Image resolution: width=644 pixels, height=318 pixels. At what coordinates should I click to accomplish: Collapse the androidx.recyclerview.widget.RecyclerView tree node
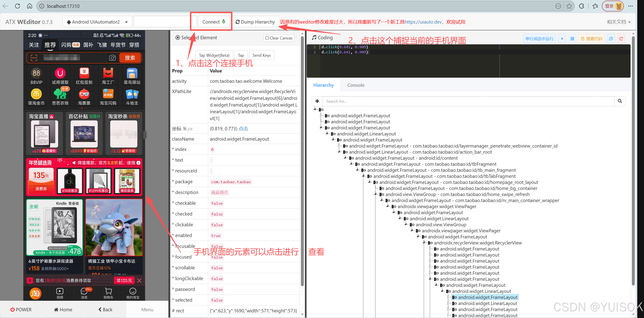coord(424,243)
